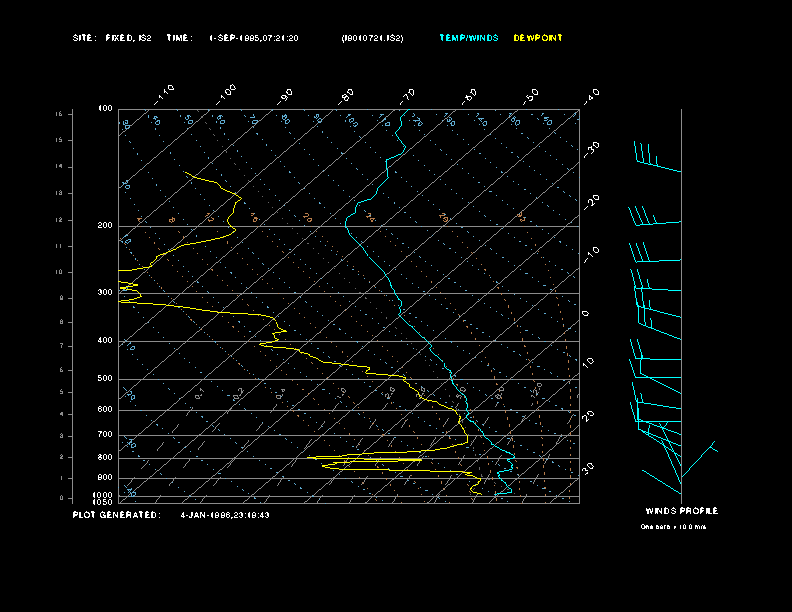This screenshot has width=792, height=612.
Task: Click the 4 height scale tick label
Action: [62, 415]
